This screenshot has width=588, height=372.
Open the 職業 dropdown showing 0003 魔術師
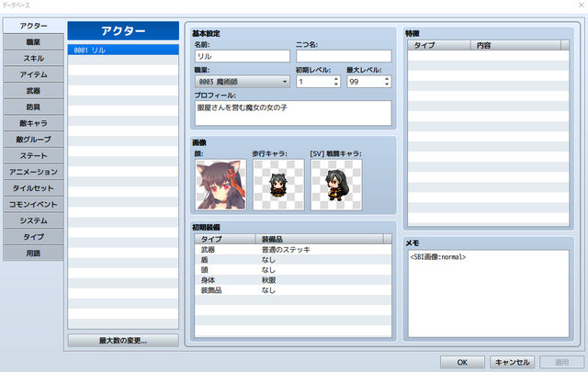[243, 82]
